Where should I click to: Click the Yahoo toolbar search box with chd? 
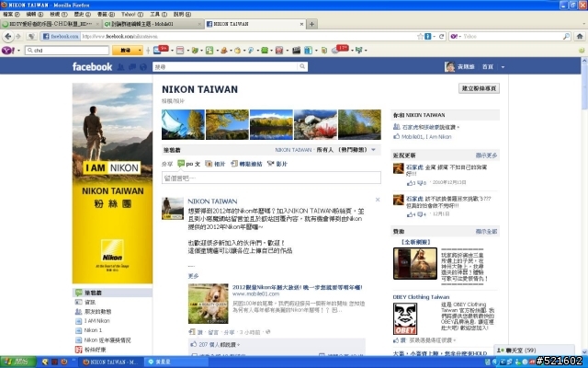67,51
